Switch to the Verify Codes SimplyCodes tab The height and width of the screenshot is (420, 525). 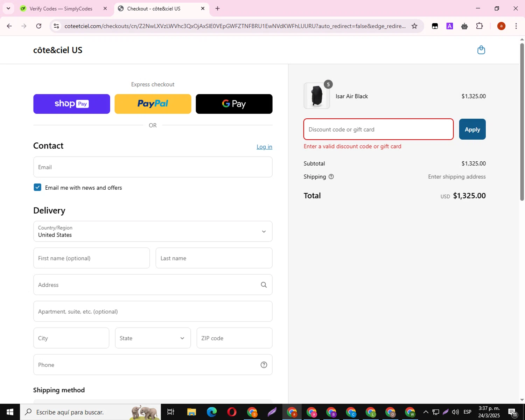tap(61, 8)
